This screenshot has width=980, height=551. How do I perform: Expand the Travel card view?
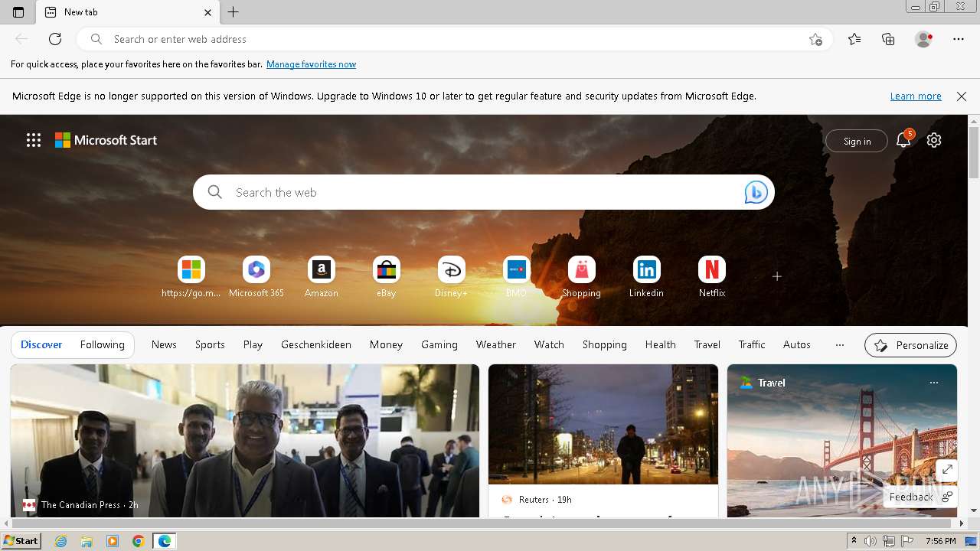click(947, 470)
